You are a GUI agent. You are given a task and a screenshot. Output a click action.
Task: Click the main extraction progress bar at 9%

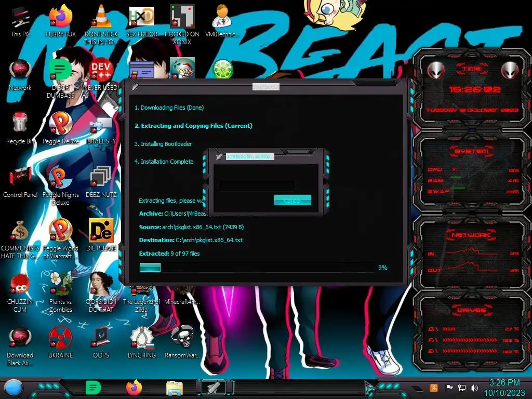(257, 268)
